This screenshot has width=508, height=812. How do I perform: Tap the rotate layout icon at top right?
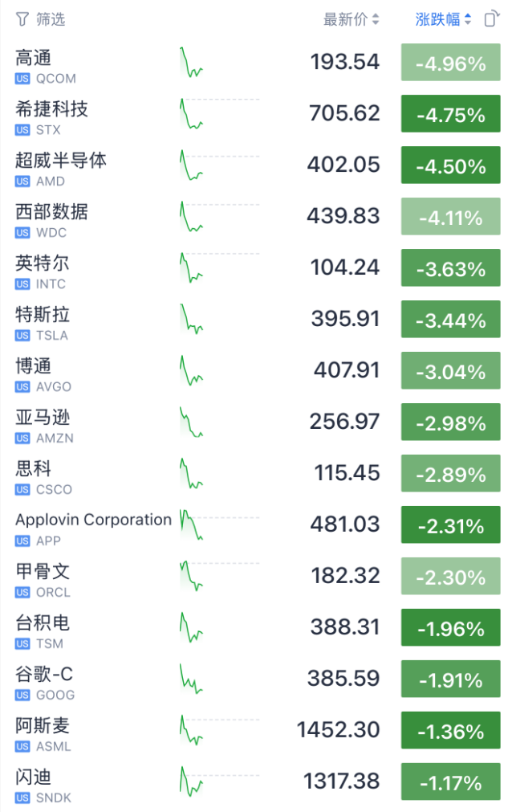491,18
